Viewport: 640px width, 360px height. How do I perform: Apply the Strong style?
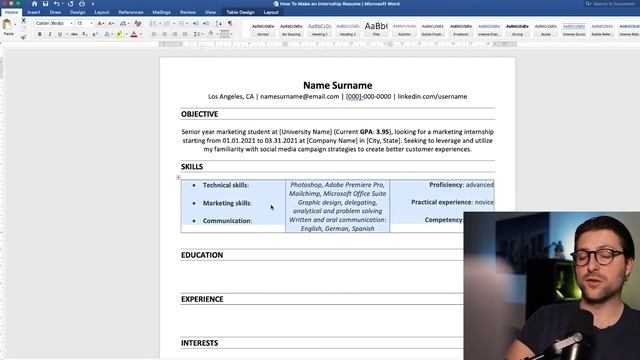[517, 29]
